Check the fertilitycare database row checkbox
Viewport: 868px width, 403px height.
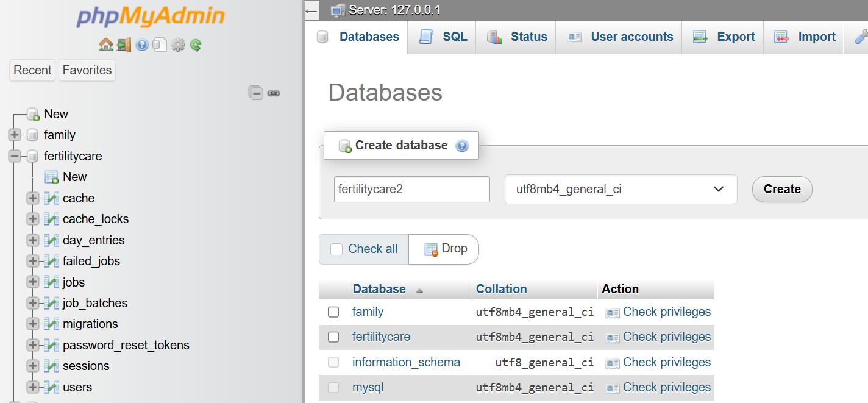[x=333, y=337]
